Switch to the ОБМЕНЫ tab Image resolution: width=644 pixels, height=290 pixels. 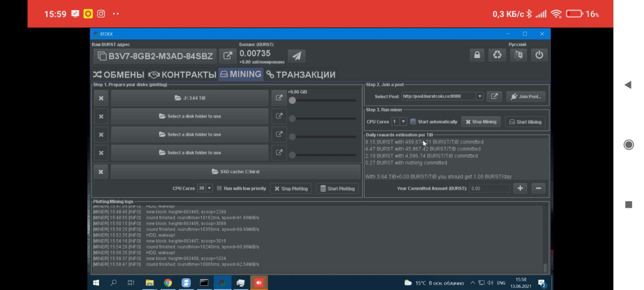(119, 75)
